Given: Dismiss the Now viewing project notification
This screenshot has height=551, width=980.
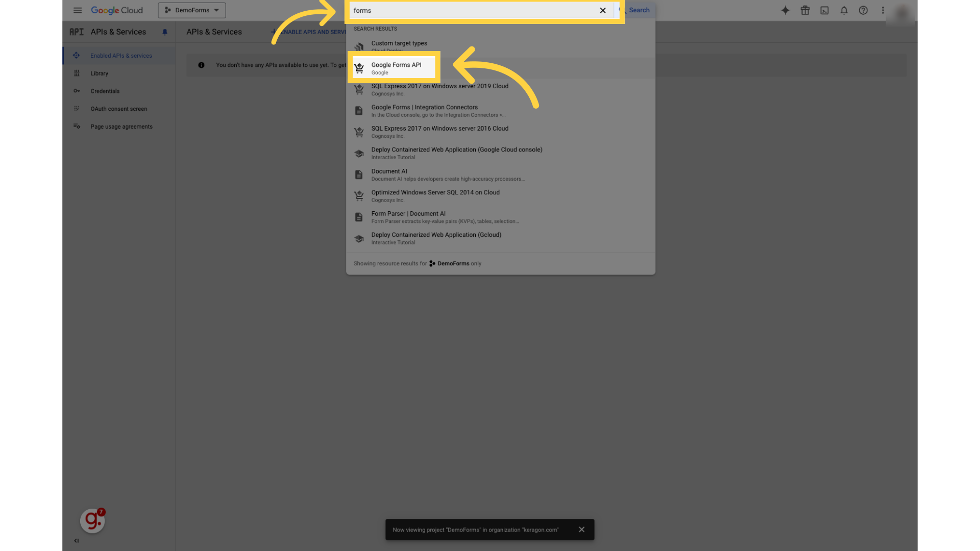Looking at the screenshot, I should point(581,530).
